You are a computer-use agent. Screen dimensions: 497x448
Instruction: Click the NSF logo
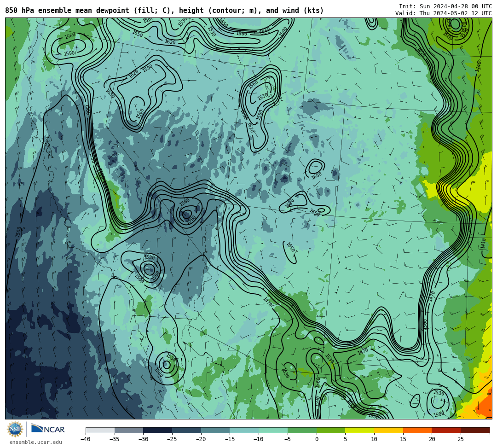click(15, 429)
